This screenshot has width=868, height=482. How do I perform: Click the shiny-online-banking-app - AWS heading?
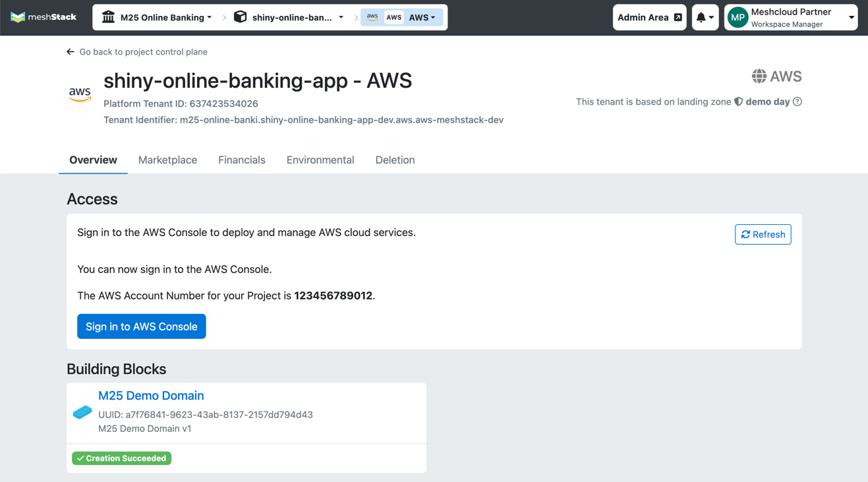pos(258,80)
